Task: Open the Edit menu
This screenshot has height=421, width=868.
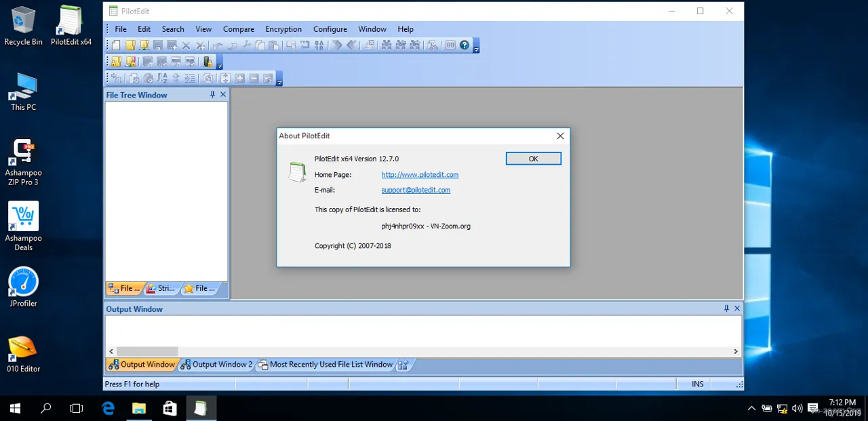Action: (x=144, y=29)
